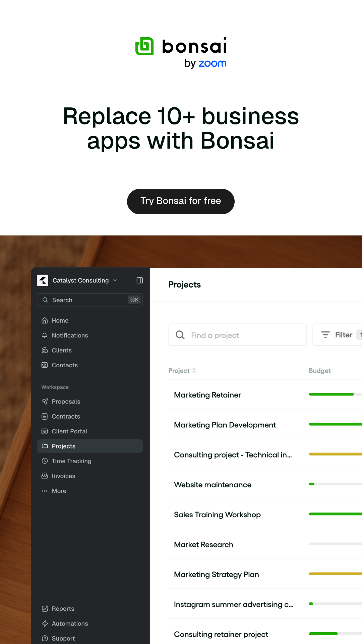Click the Support question icon
Viewport: 362px width, 644px height.
pyautogui.click(x=45, y=638)
